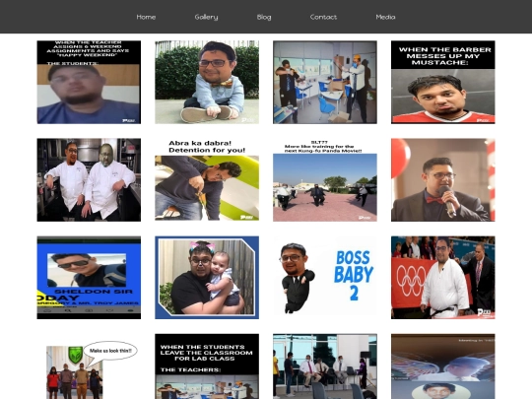View the 'Kung-fu Panda Movie' SLT meme
Screen dimensions: 532x399
tap(325, 180)
